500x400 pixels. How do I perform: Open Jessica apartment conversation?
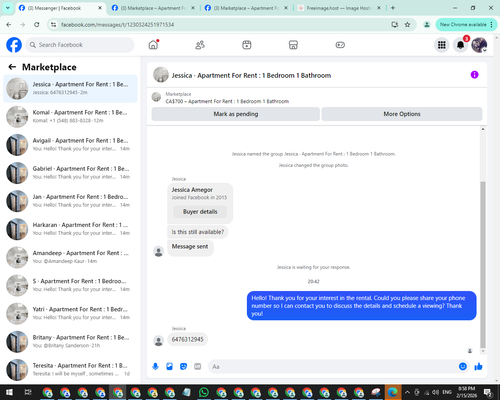pos(70,88)
